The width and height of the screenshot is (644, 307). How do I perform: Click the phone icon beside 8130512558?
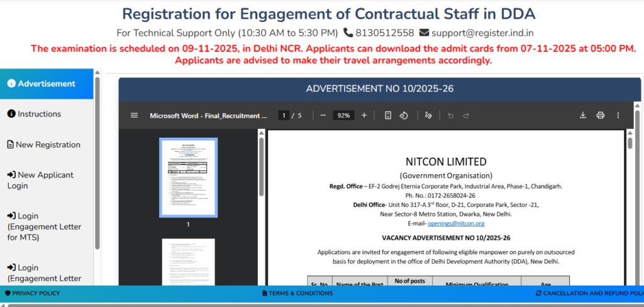click(x=348, y=33)
